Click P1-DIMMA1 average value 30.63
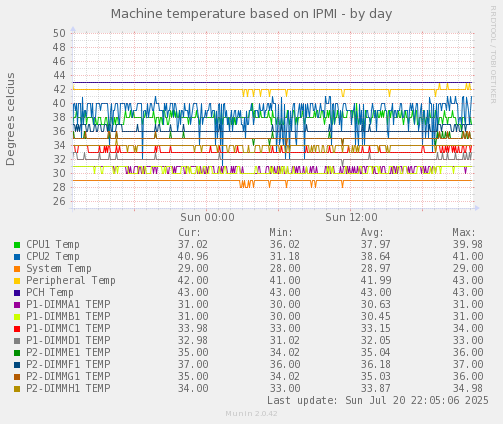 coord(376,304)
